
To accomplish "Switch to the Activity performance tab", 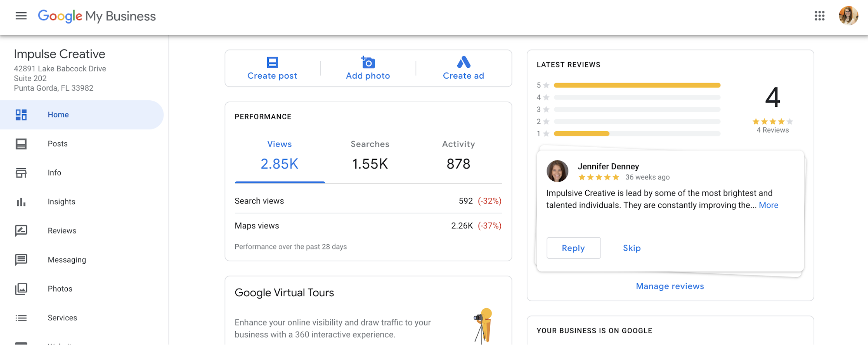I will tap(458, 155).
